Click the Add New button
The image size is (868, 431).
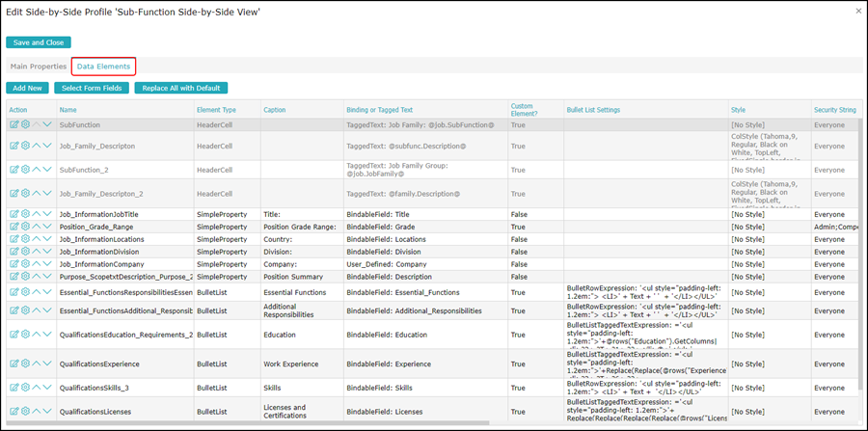pyautogui.click(x=28, y=88)
